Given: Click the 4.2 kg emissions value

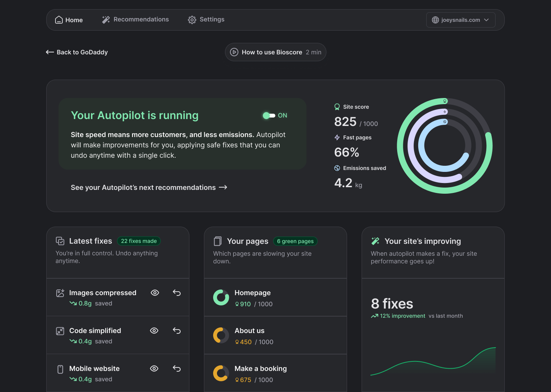Looking at the screenshot, I should [x=348, y=183].
